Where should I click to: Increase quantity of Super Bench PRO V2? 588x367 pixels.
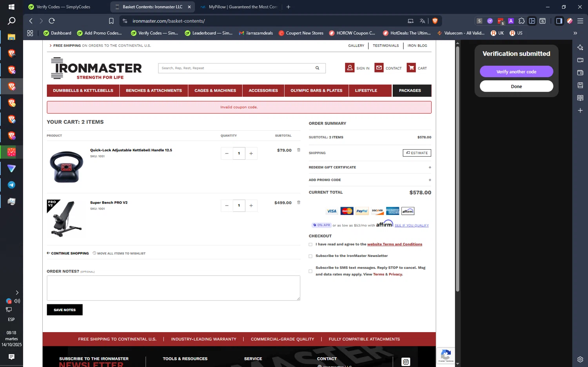(x=251, y=206)
